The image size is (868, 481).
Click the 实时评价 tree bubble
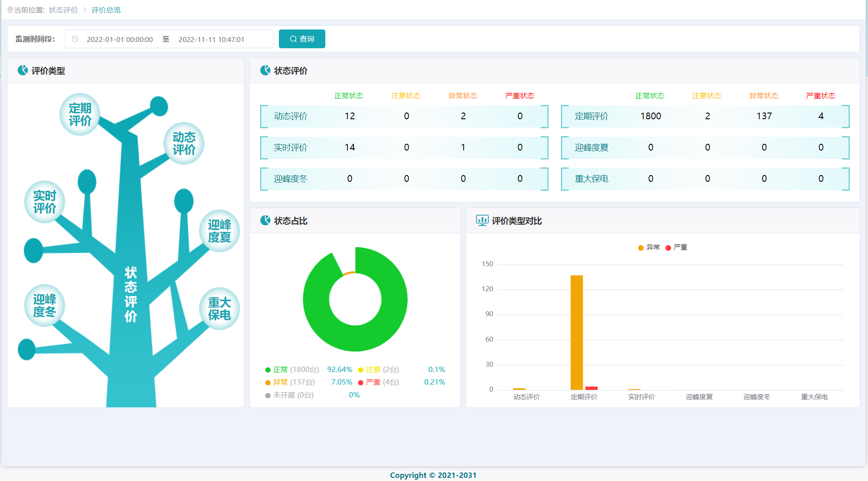(x=45, y=202)
